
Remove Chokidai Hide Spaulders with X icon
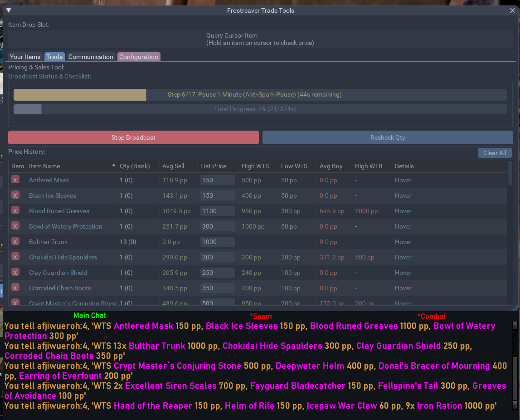coord(15,257)
